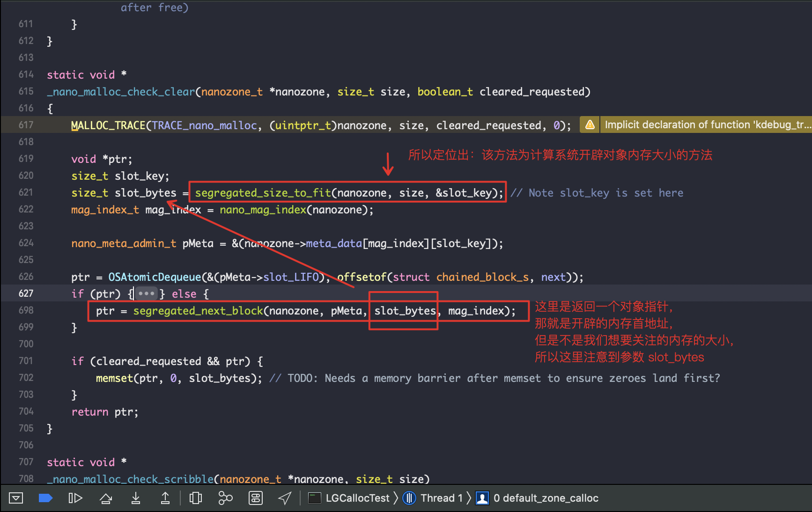Click the "void *ptr;" declaration
The height and width of the screenshot is (512, 812).
click(x=102, y=159)
